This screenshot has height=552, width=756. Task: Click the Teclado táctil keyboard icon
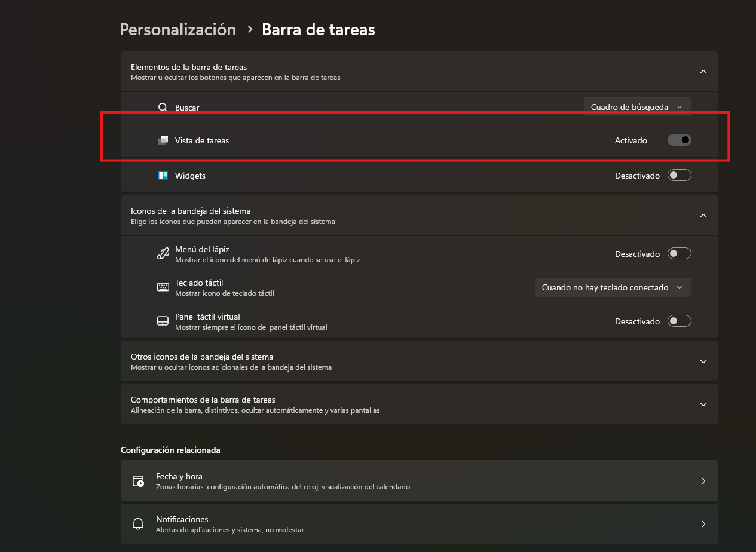pos(163,287)
